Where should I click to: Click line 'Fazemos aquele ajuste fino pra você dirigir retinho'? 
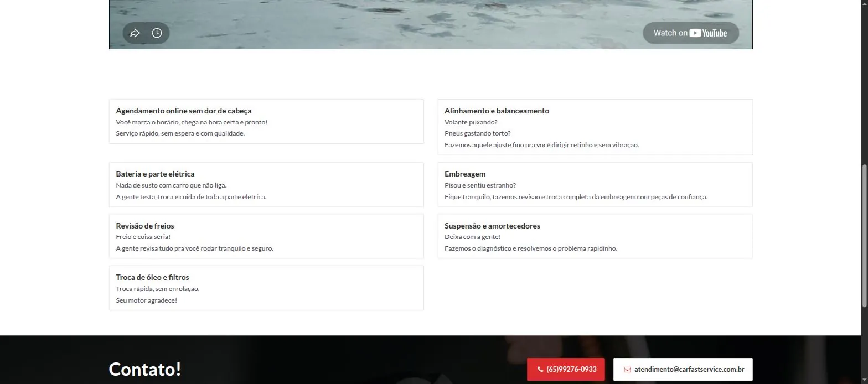pyautogui.click(x=518, y=145)
